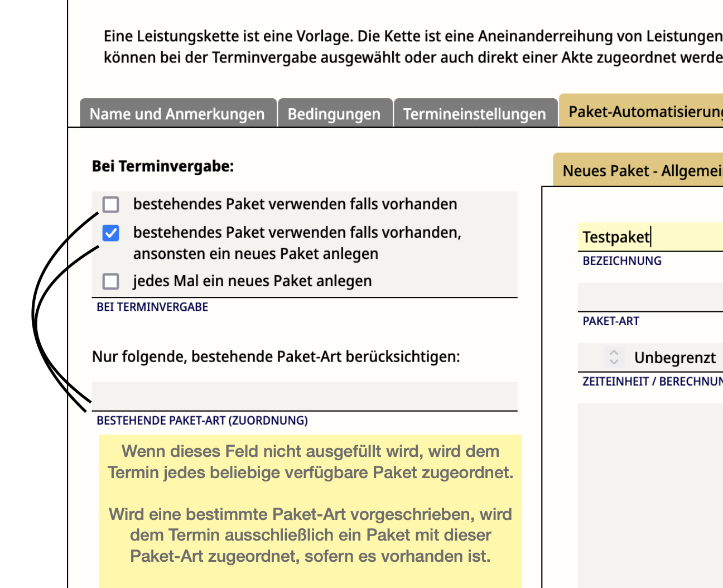Open the Neues Paket - Allgemein tab
Viewport: 723px width, 588px height.
point(638,170)
